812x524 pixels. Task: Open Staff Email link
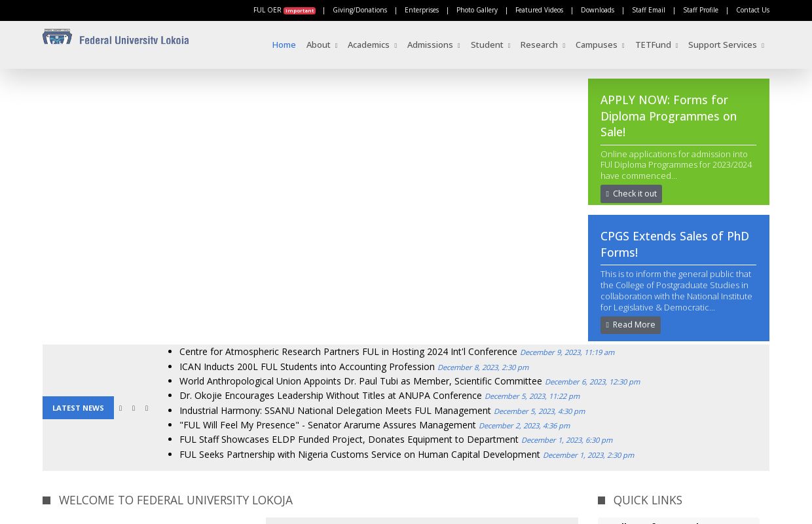point(648,10)
